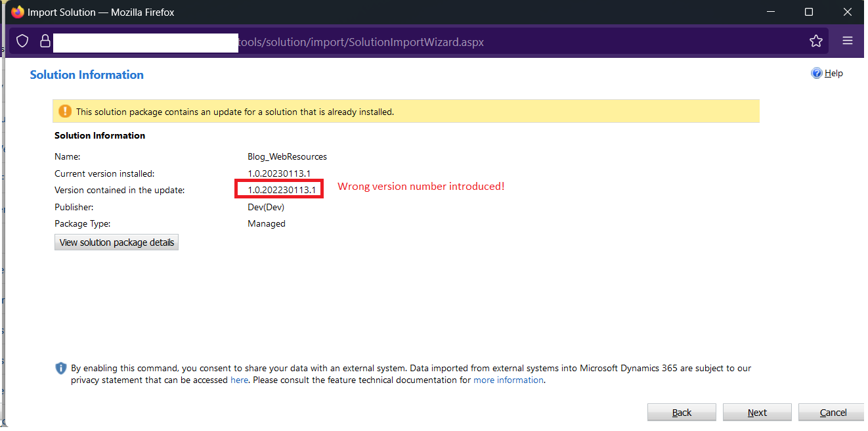This screenshot has width=868, height=431.
Task: Click the orange warning icon in banner
Action: 65,112
